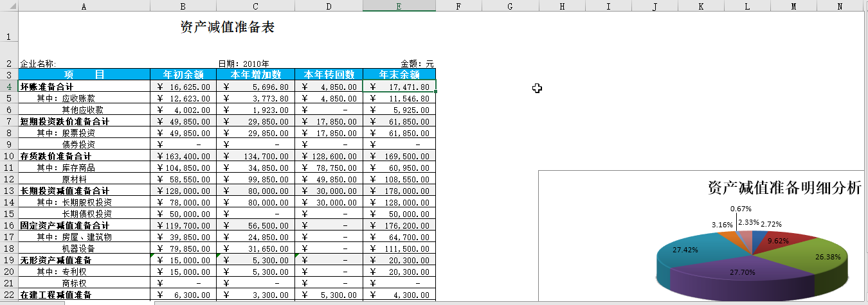The image size is (868, 305).
Task: Click the chart title 资产减值准备明细分析
Action: click(783, 187)
